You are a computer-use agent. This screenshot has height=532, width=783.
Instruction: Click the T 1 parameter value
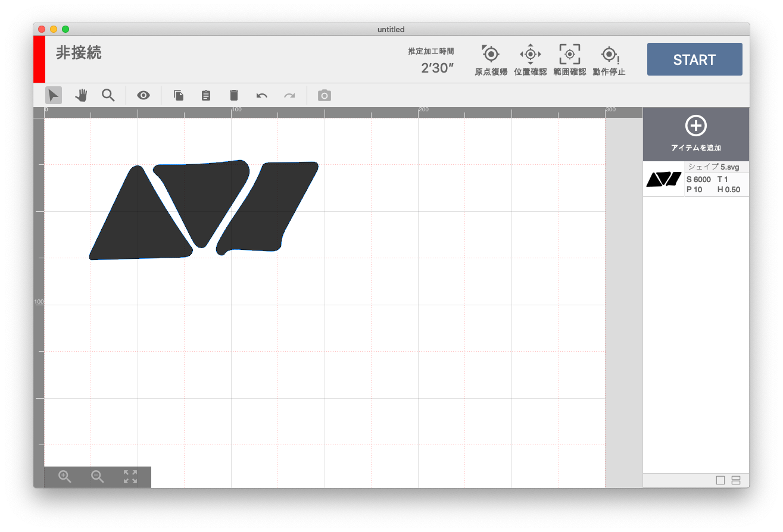coord(723,180)
